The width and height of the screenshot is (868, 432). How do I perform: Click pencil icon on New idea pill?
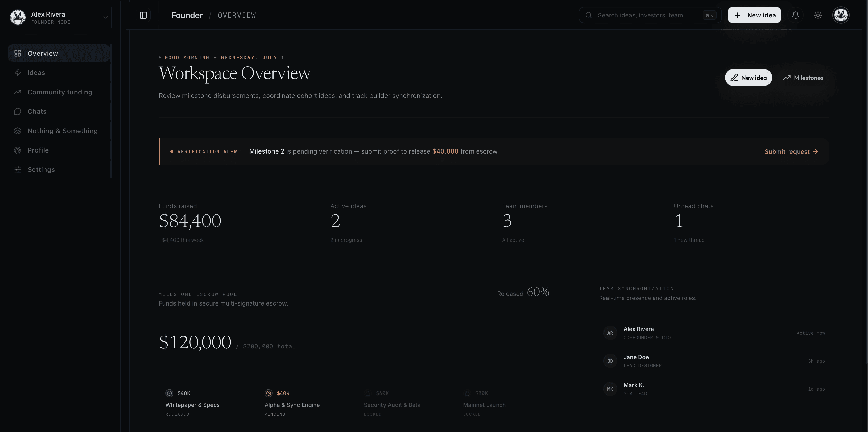pos(734,78)
